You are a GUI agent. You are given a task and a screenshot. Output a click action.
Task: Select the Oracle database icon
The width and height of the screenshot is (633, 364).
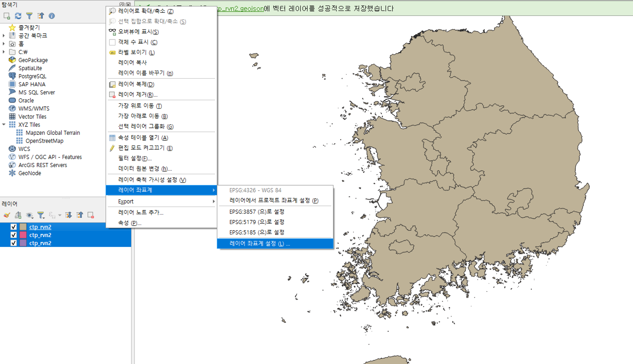pos(12,100)
